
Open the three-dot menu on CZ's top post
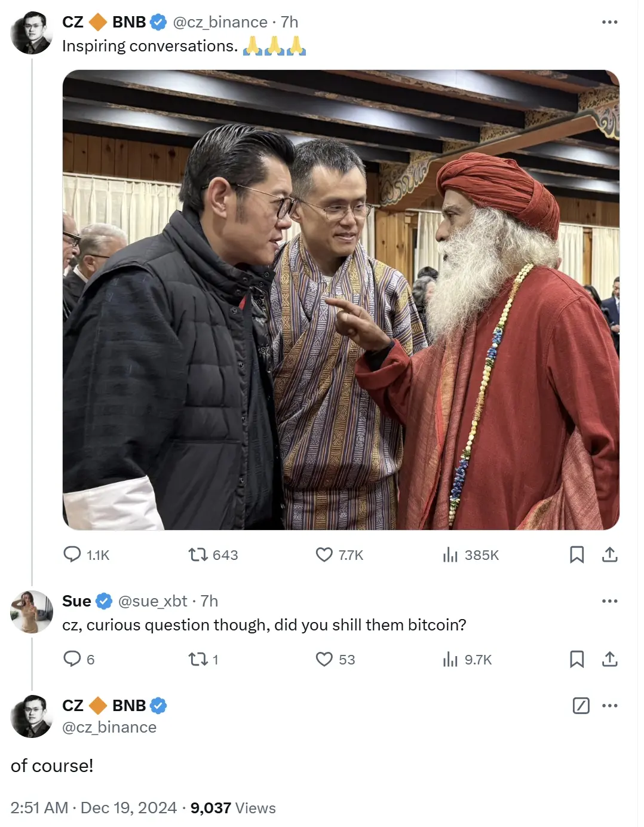[x=610, y=21]
